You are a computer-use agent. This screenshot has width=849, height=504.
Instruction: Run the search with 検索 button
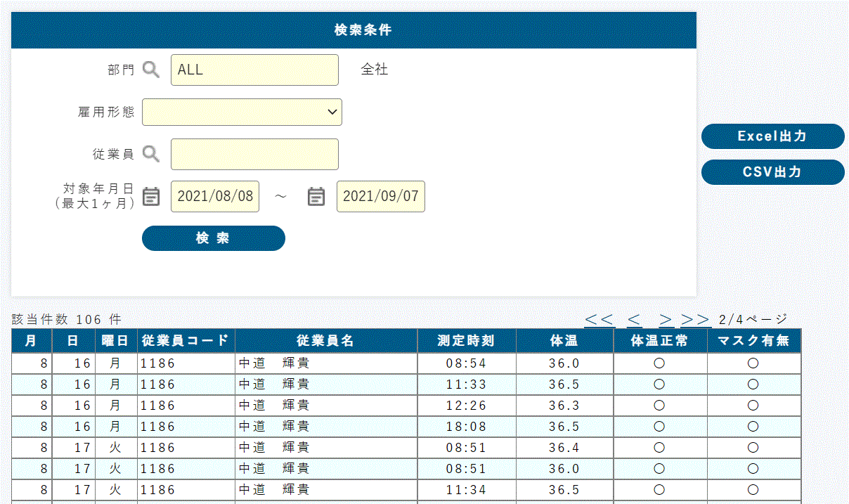(214, 238)
